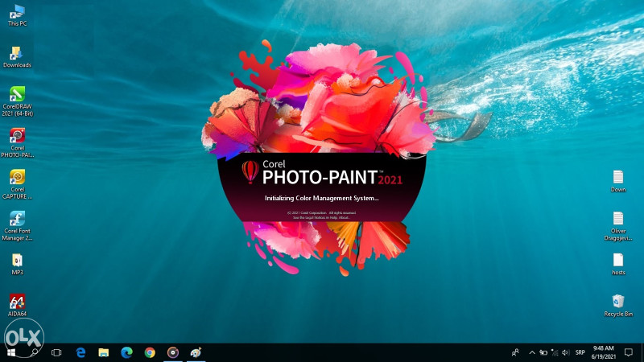Open the network tray icon

[x=555, y=352]
